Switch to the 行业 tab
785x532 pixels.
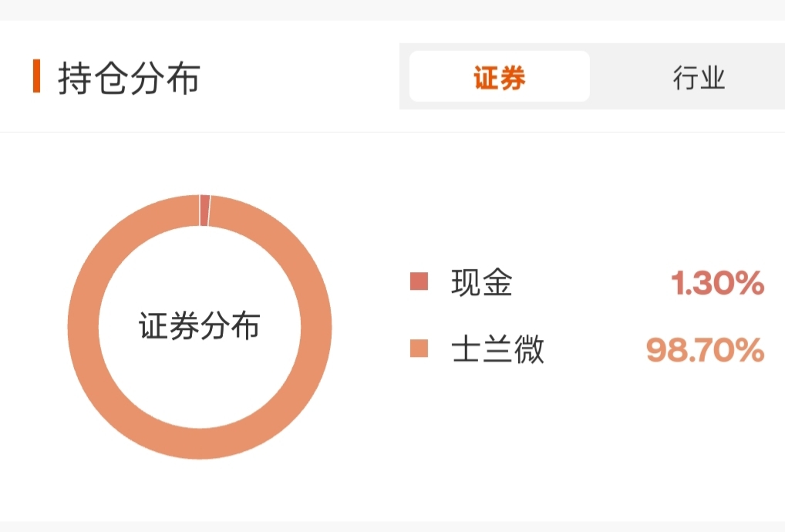[699, 77]
